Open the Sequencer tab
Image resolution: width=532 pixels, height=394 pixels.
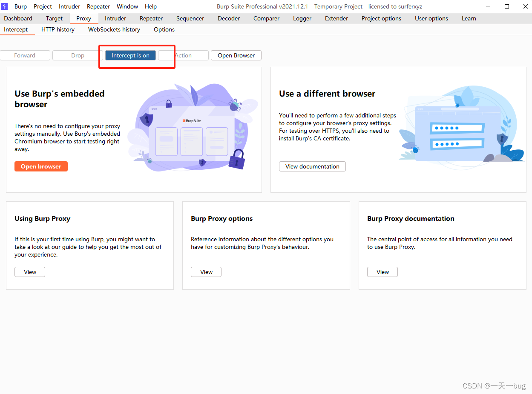pos(190,18)
